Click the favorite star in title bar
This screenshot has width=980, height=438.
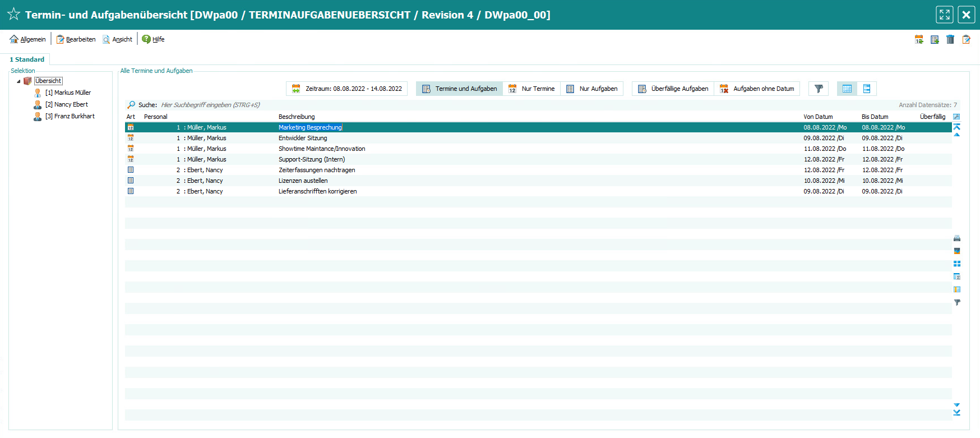pyautogui.click(x=13, y=15)
